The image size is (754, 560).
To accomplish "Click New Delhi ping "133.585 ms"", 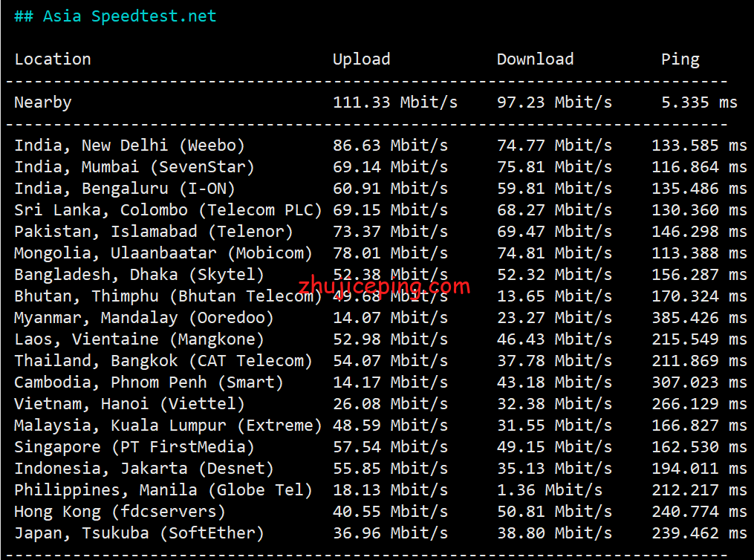I will pyautogui.click(x=699, y=145).
